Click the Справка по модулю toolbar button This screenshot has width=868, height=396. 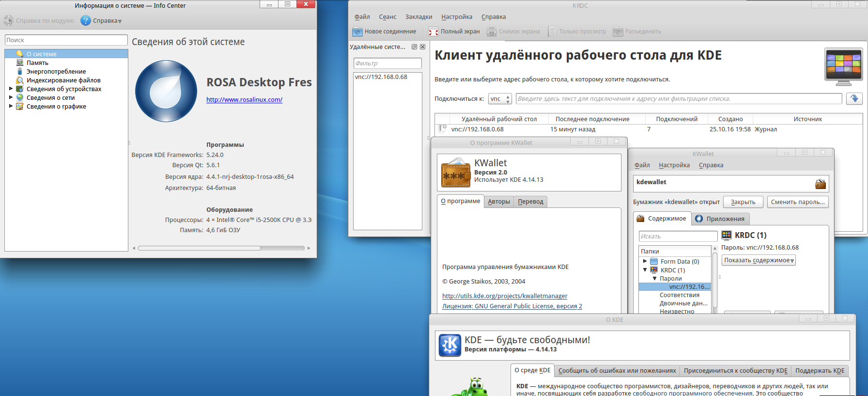pos(39,20)
